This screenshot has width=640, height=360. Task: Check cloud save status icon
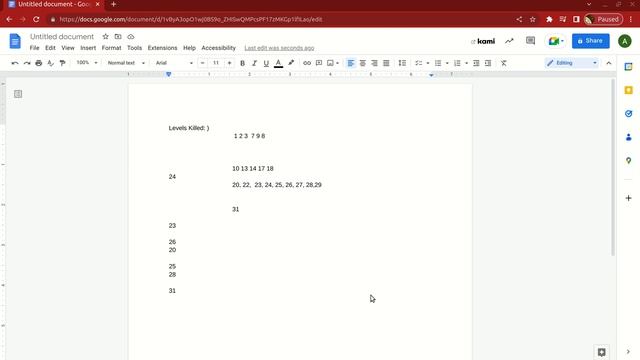click(131, 36)
